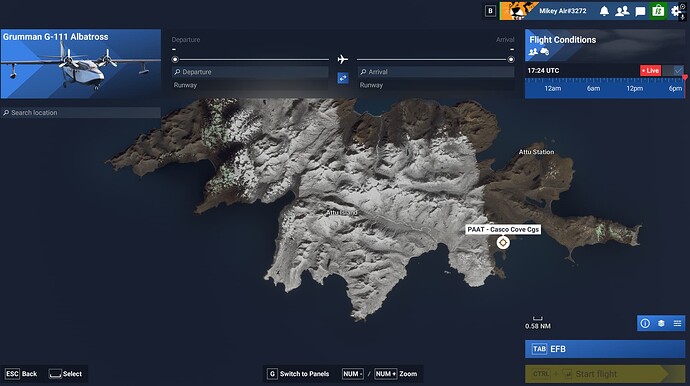Click the 6pm label on time slider
The width and height of the screenshot is (690, 386).
click(x=675, y=88)
